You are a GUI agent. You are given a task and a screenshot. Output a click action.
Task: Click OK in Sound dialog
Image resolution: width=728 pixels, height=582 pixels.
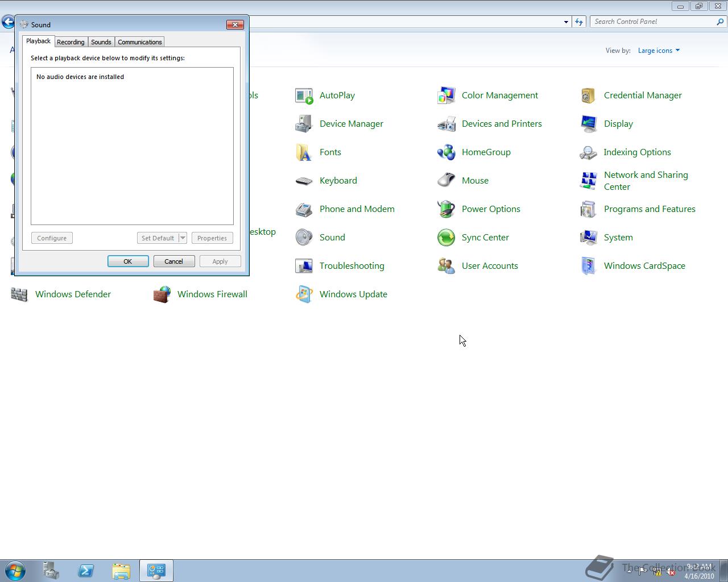(128, 261)
